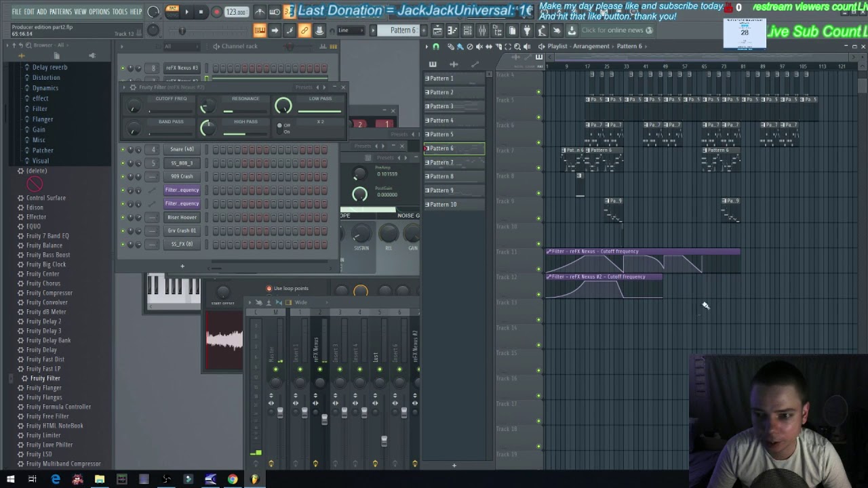
Task: Click the stop button
Action: tap(201, 12)
